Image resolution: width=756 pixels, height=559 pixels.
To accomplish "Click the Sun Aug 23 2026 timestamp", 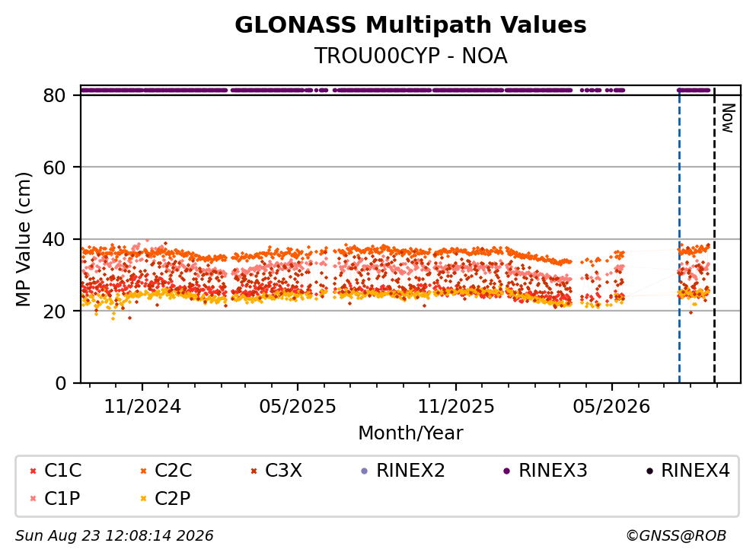I will coord(114,536).
